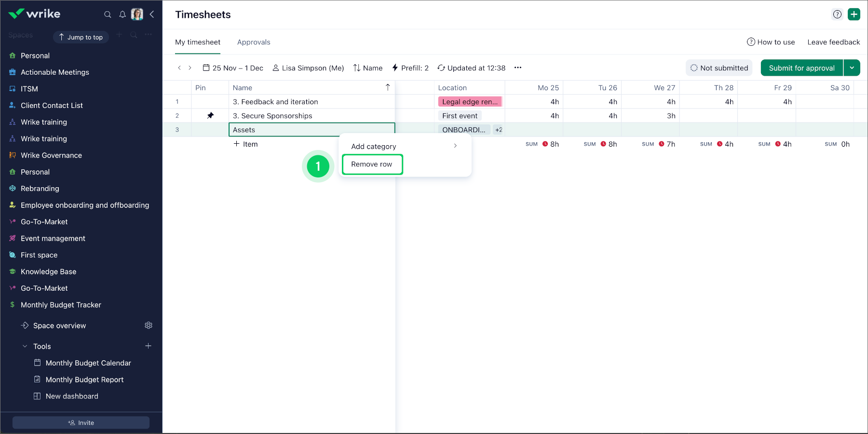The height and width of the screenshot is (434, 868).
Task: Switch to the Approvals tab
Action: tap(254, 42)
